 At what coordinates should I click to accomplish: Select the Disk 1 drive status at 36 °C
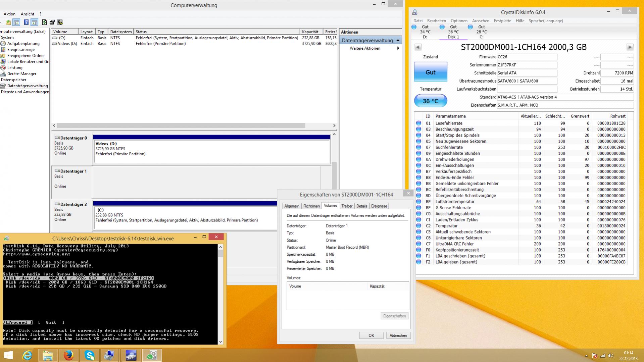[x=453, y=32]
